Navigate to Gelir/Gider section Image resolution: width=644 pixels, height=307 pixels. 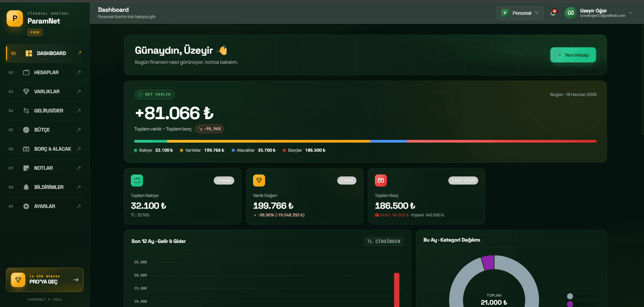click(45, 111)
